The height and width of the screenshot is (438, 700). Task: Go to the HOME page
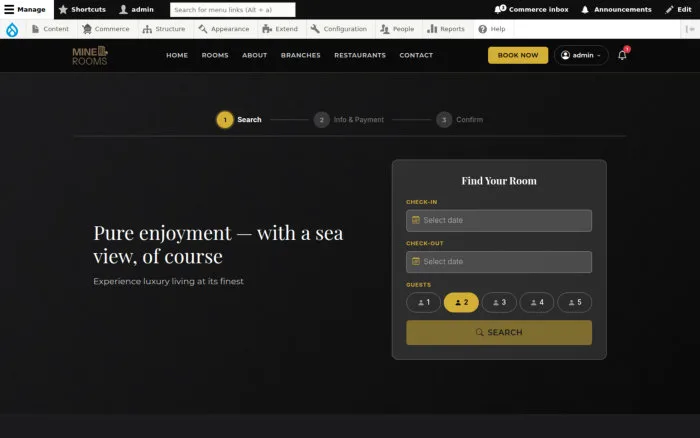(177, 55)
